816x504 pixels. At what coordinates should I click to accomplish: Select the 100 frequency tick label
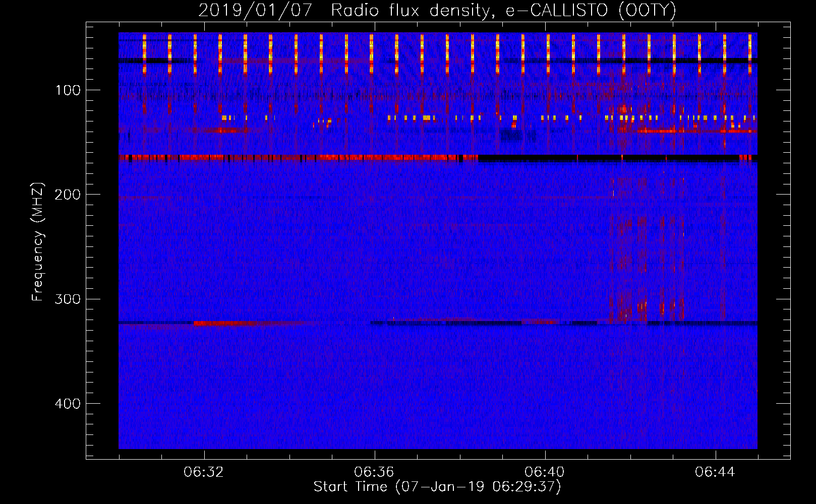pyautogui.click(x=68, y=90)
